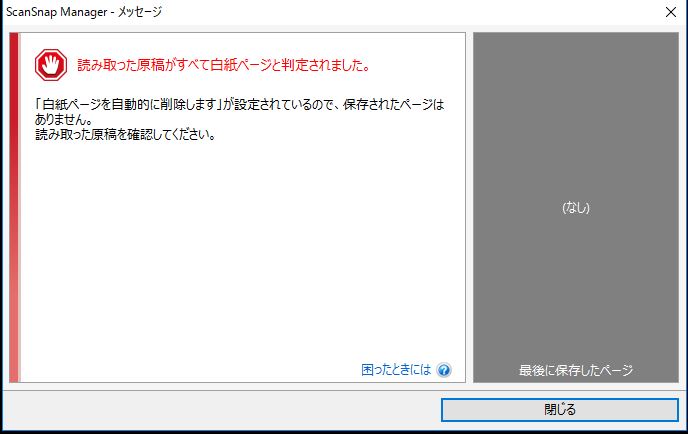Click the ありません。 text line
This screenshot has height=434, width=688.
pos(57,119)
